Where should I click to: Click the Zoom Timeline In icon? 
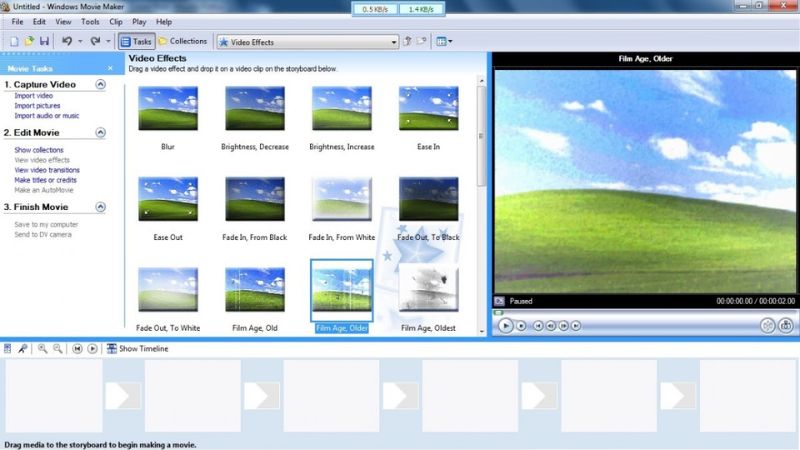tap(42, 348)
